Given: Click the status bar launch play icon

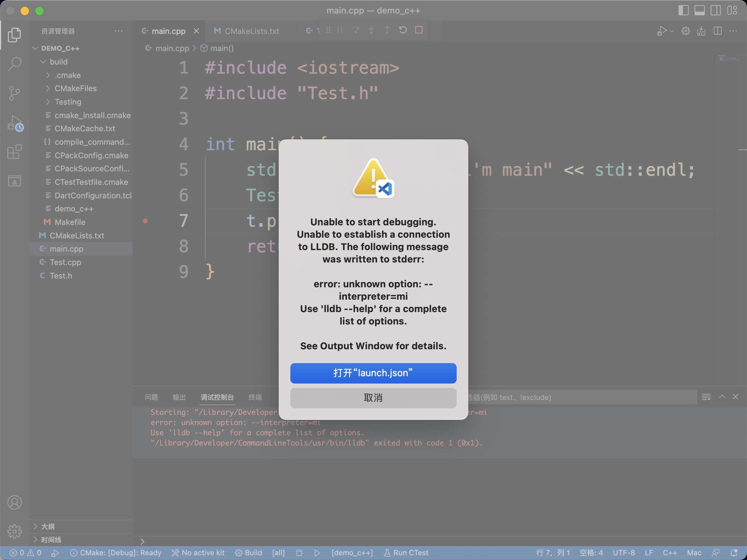Looking at the screenshot, I should [x=317, y=553].
